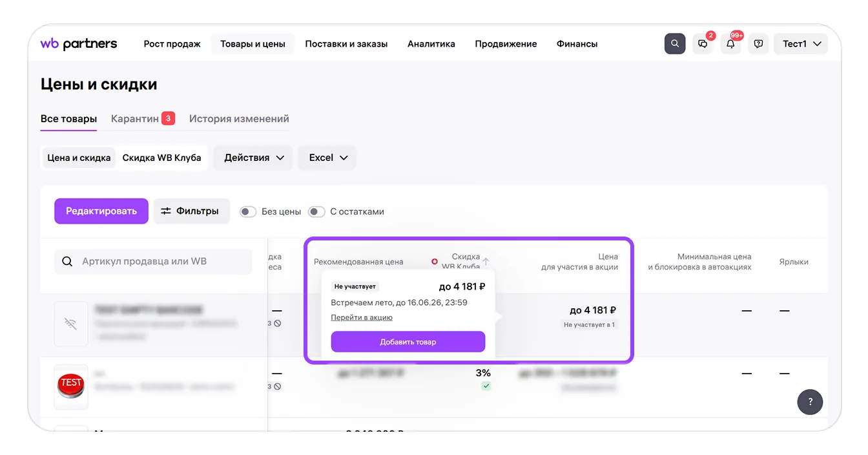868x455 pixels.
Task: Click the Ярлыки column header
Action: coord(794,262)
